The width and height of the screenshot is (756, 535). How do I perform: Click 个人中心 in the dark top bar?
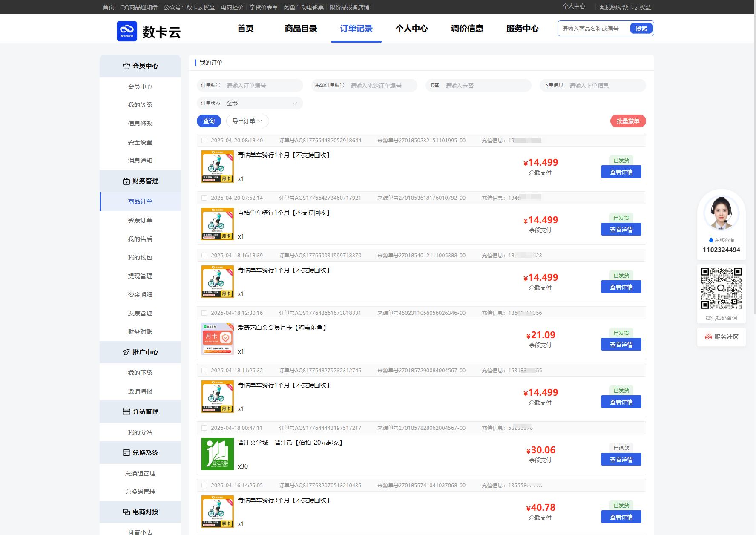tap(574, 6)
